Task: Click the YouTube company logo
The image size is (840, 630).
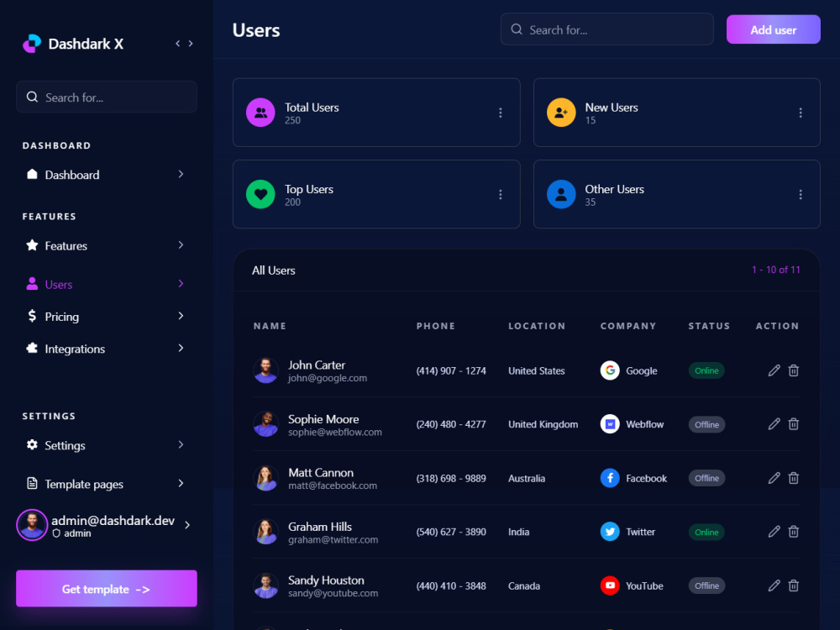Action: click(x=610, y=585)
